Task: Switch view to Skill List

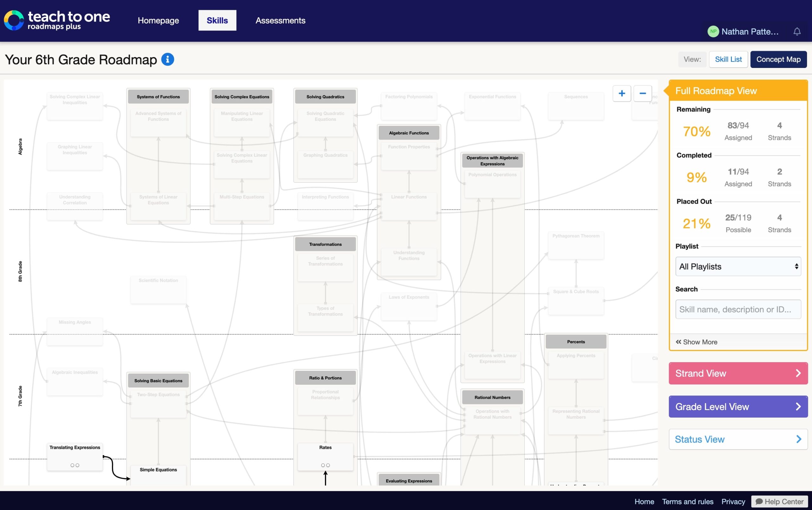Action: point(728,59)
